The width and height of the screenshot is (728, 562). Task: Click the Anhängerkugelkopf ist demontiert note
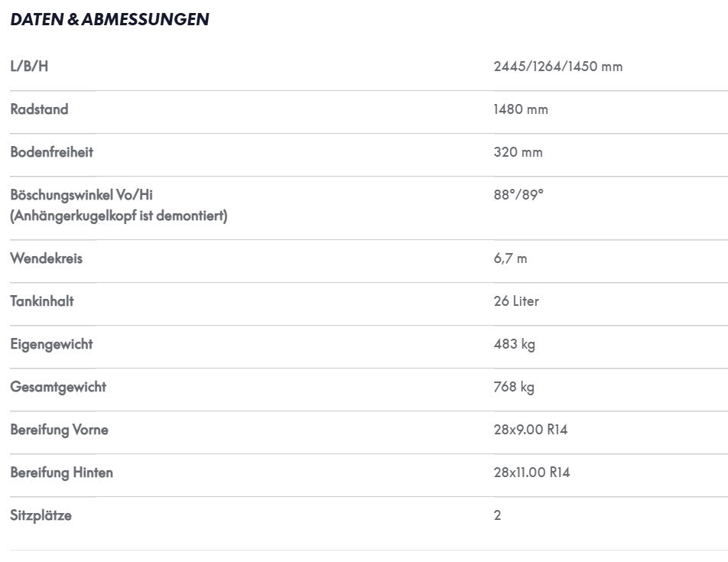119,216
